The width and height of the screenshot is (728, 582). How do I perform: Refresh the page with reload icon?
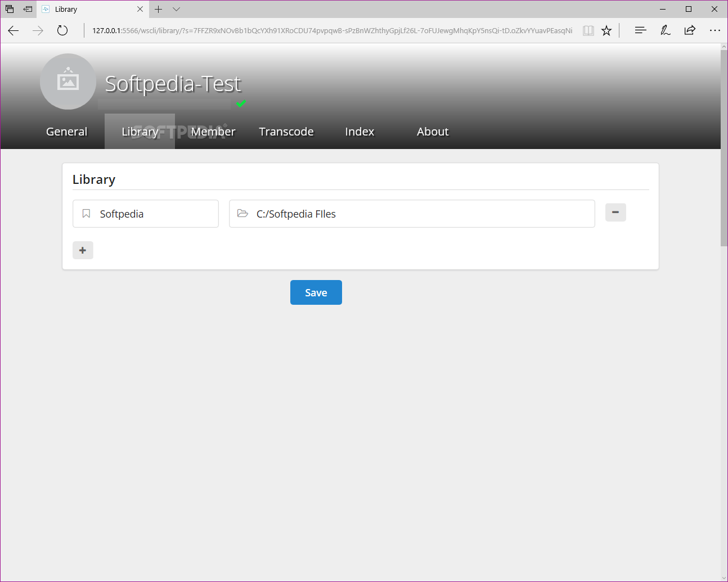tap(62, 30)
